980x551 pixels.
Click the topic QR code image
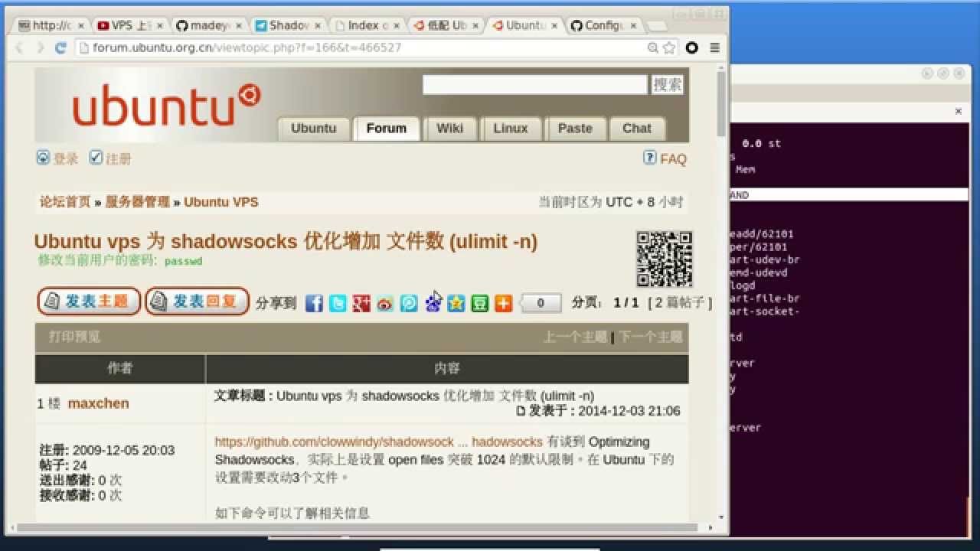tap(665, 259)
